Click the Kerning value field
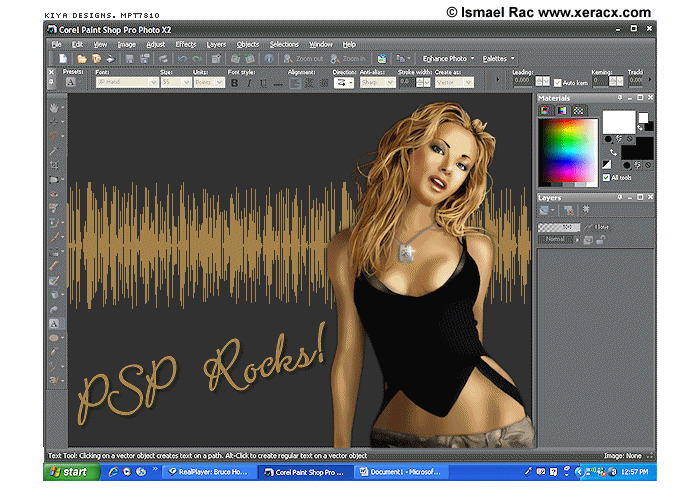Screen dimensions: 700x500 [x=600, y=81]
